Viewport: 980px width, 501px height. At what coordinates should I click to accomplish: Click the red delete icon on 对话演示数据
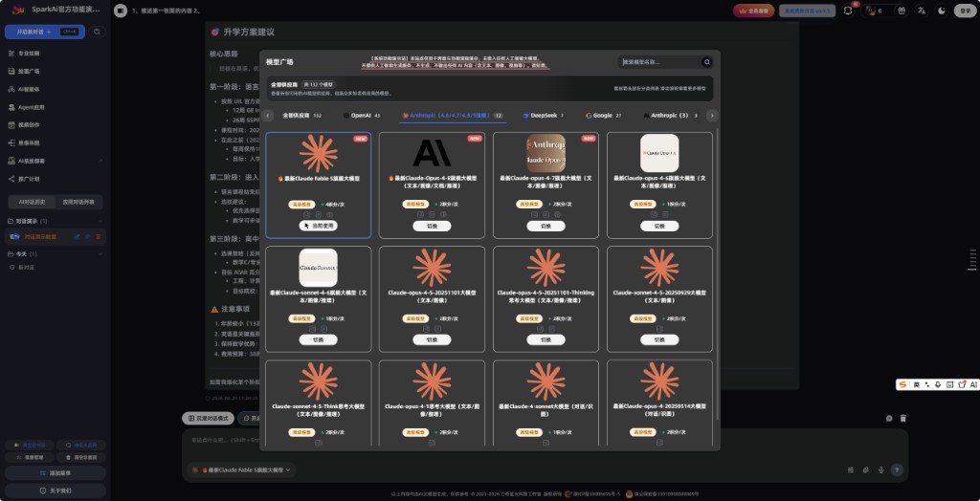pyautogui.click(x=99, y=237)
